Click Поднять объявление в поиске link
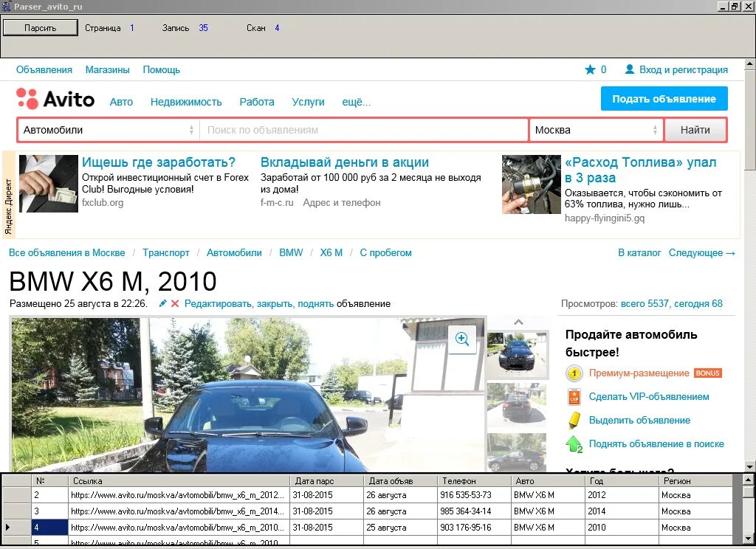 coord(656,444)
